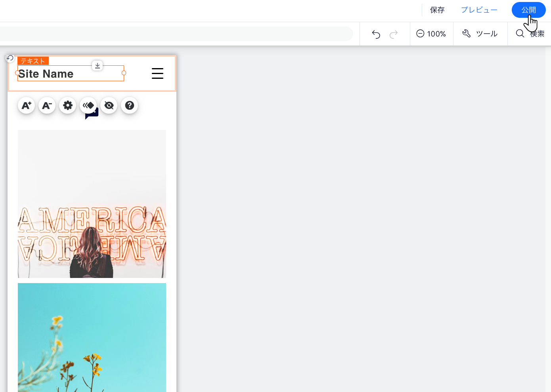Open the site preview via プレビュー
Image resolution: width=551 pixels, height=392 pixels.
pos(479,10)
